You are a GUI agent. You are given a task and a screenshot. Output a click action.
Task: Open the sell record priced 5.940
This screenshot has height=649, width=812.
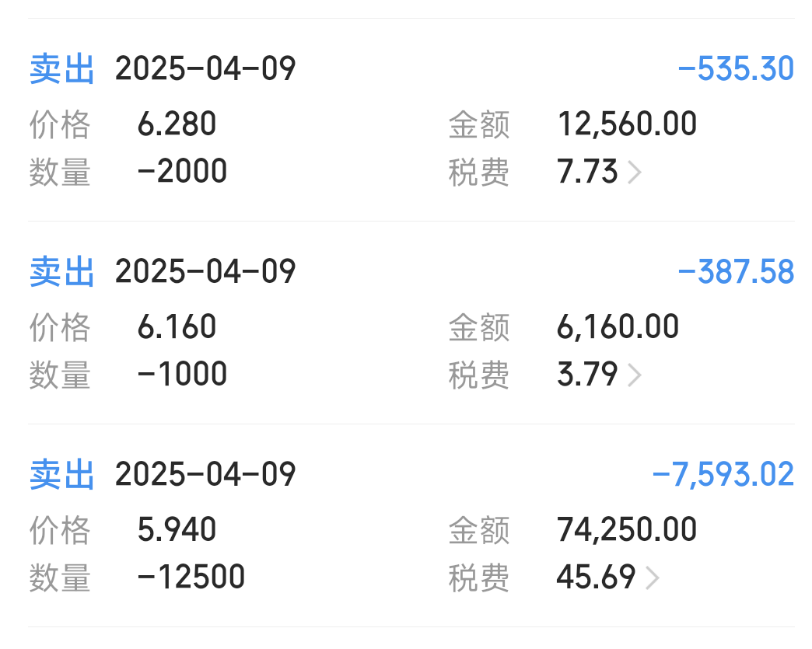click(411, 526)
